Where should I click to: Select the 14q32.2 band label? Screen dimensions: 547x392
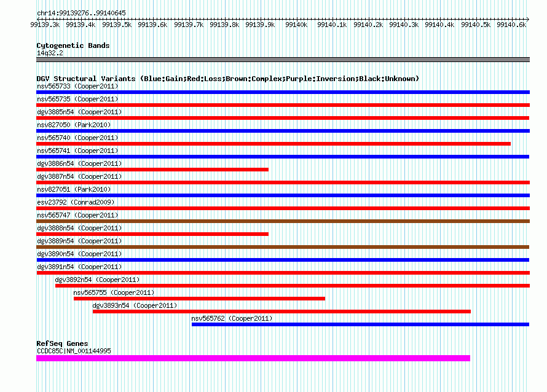[50, 53]
